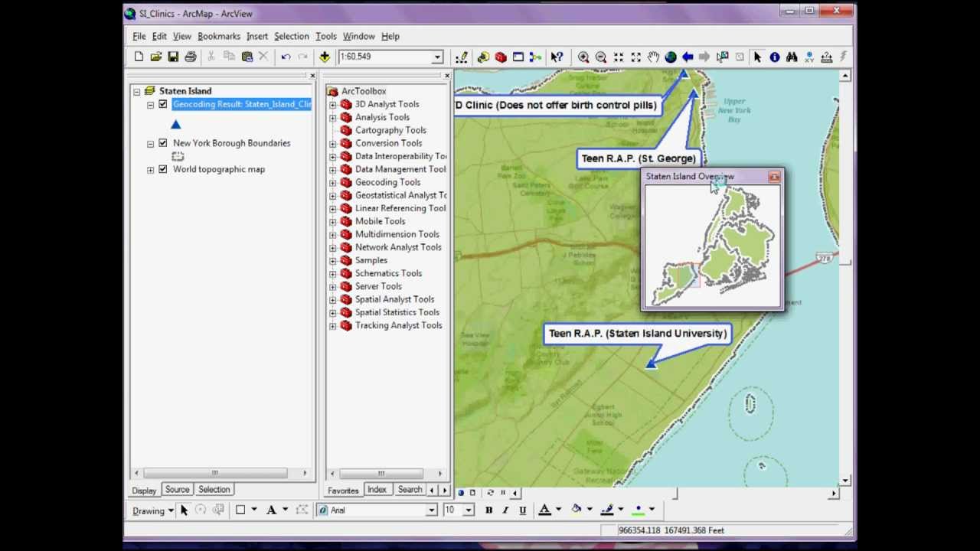Open the line color dropdown
The image size is (980, 551).
tap(620, 510)
